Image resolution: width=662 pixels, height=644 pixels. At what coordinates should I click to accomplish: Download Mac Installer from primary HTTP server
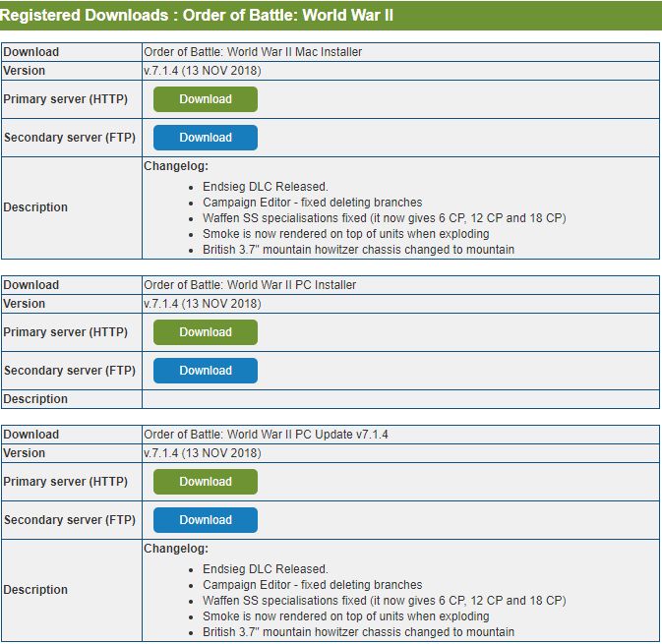pos(206,99)
